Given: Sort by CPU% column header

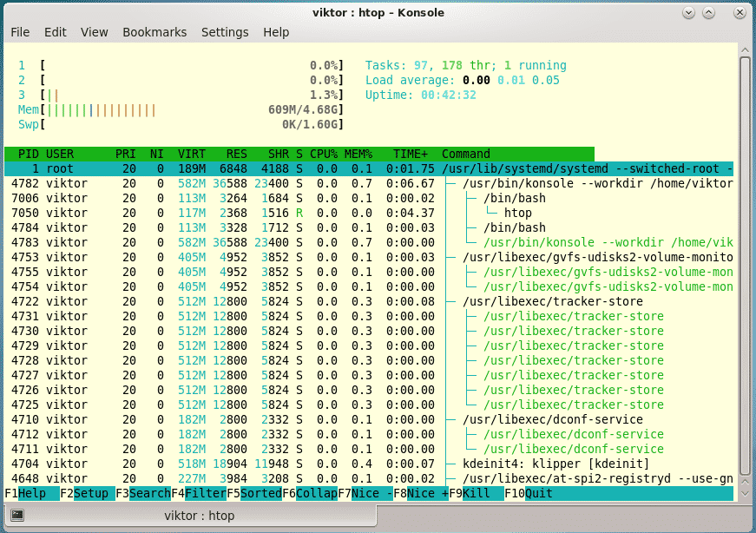Looking at the screenshot, I should (x=323, y=154).
